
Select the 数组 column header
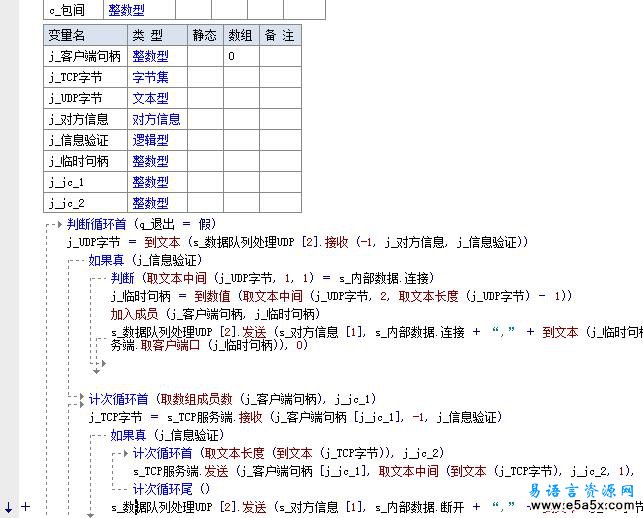click(241, 35)
